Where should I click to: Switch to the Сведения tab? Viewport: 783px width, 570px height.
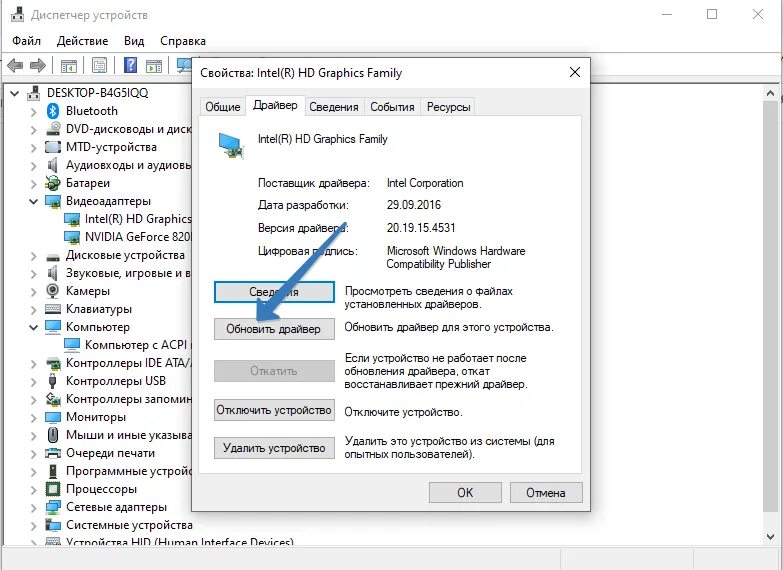pos(334,107)
